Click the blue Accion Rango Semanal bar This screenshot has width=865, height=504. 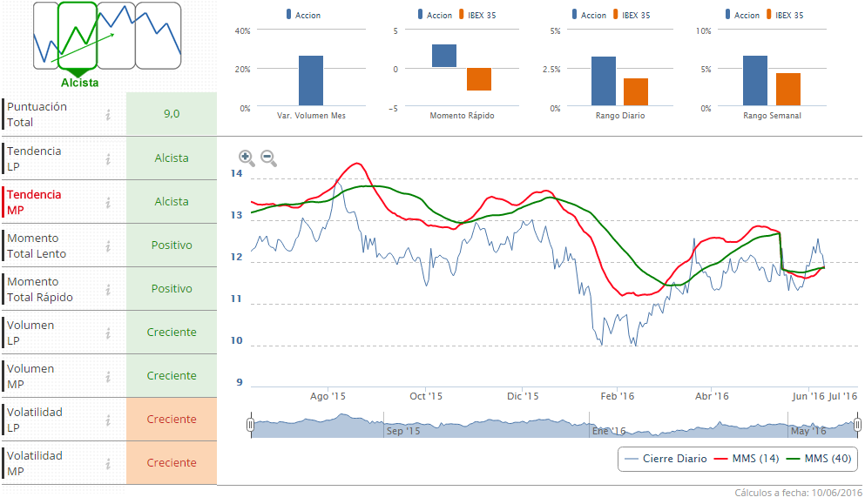[755, 80]
